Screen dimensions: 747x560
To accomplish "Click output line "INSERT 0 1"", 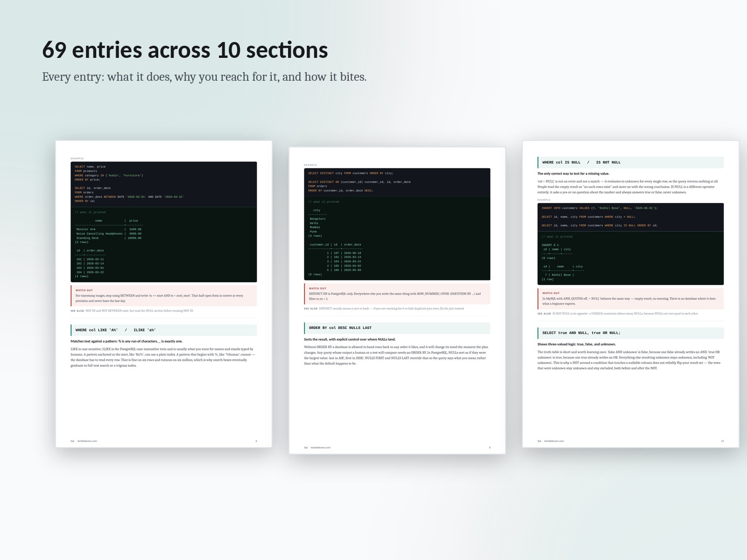I will pos(550,245).
